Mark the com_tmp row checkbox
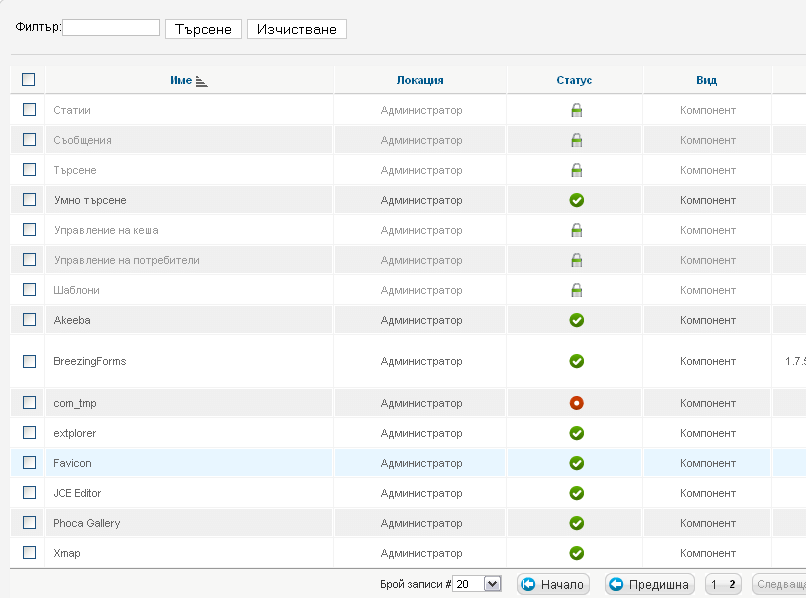This screenshot has width=806, height=598. [29, 403]
